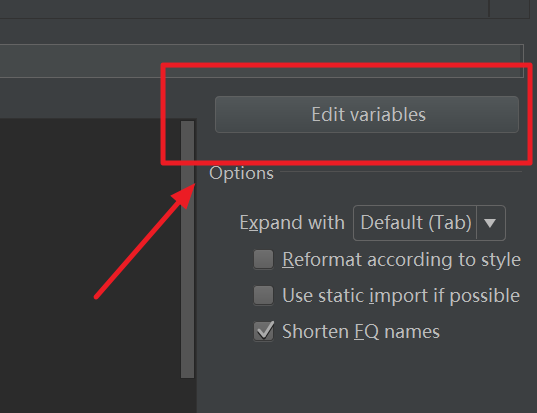Tick the Use static import if possible checkbox

(263, 295)
